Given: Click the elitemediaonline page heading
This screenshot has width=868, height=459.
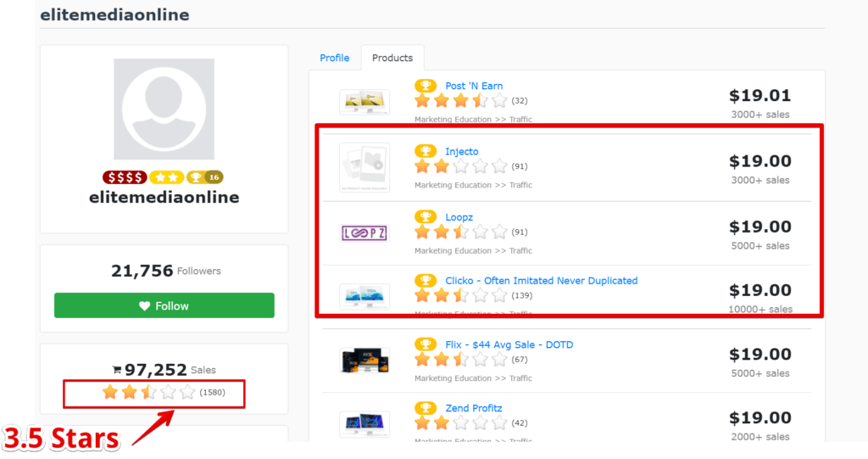Looking at the screenshot, I should tap(114, 15).
